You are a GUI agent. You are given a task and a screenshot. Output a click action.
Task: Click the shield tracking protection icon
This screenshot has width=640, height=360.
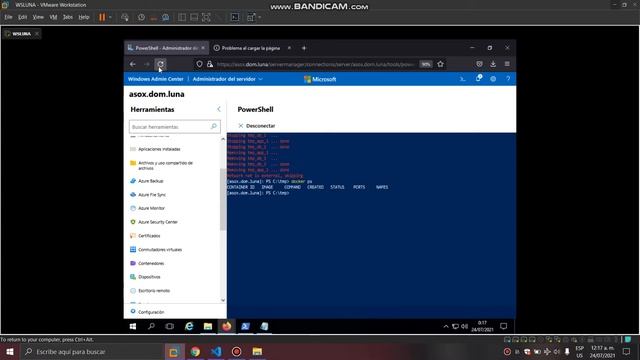tap(199, 64)
